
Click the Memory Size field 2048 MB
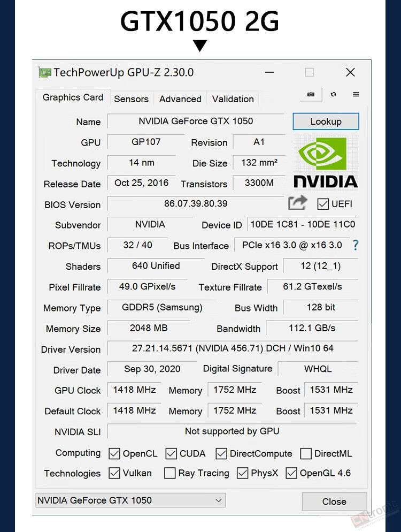pos(149,328)
